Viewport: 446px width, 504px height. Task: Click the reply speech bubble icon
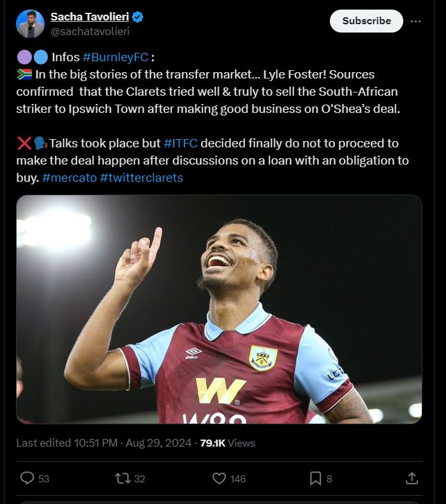coord(27,478)
